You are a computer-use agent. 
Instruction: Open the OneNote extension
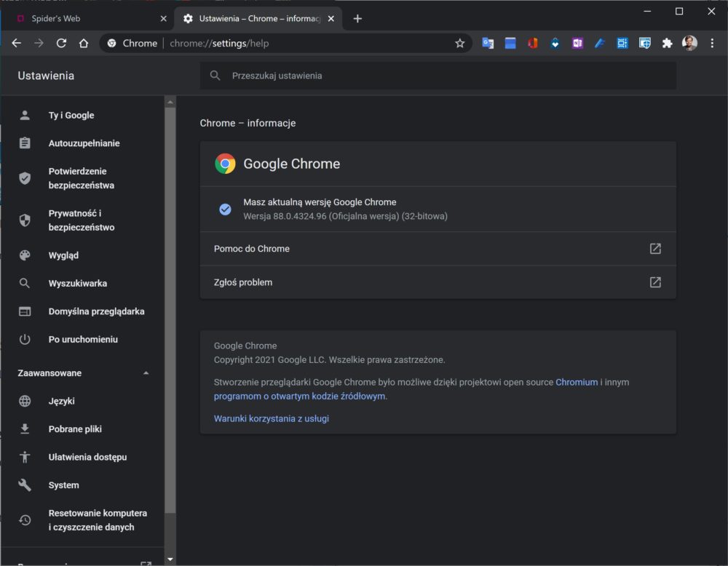point(577,43)
